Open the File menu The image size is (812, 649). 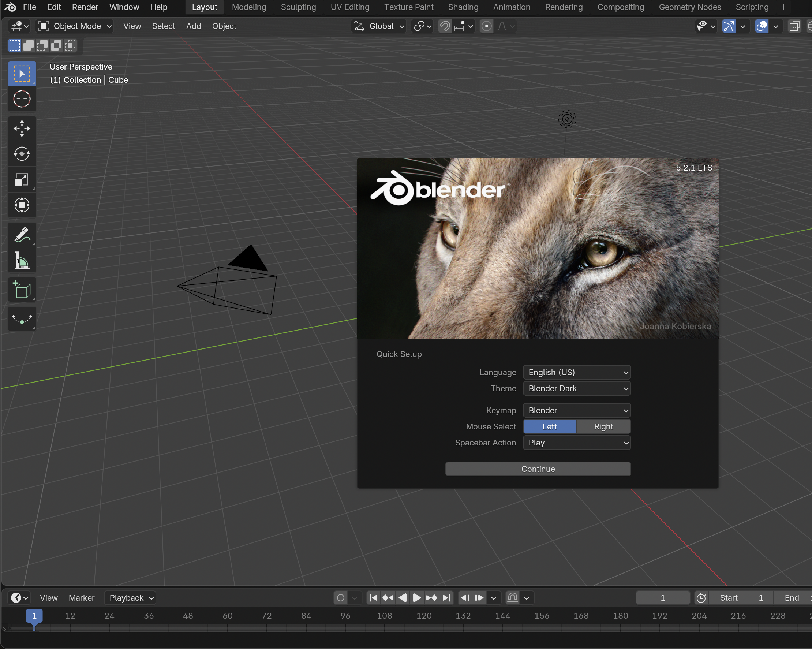coord(29,7)
